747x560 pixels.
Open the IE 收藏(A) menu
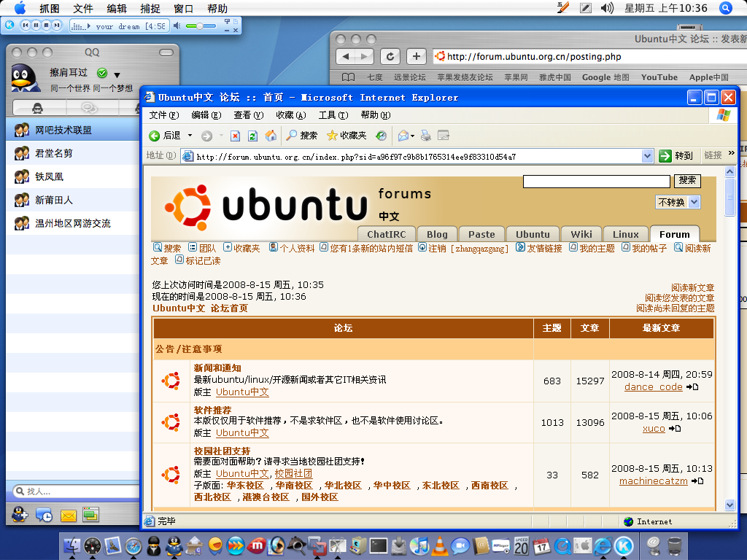[291, 115]
